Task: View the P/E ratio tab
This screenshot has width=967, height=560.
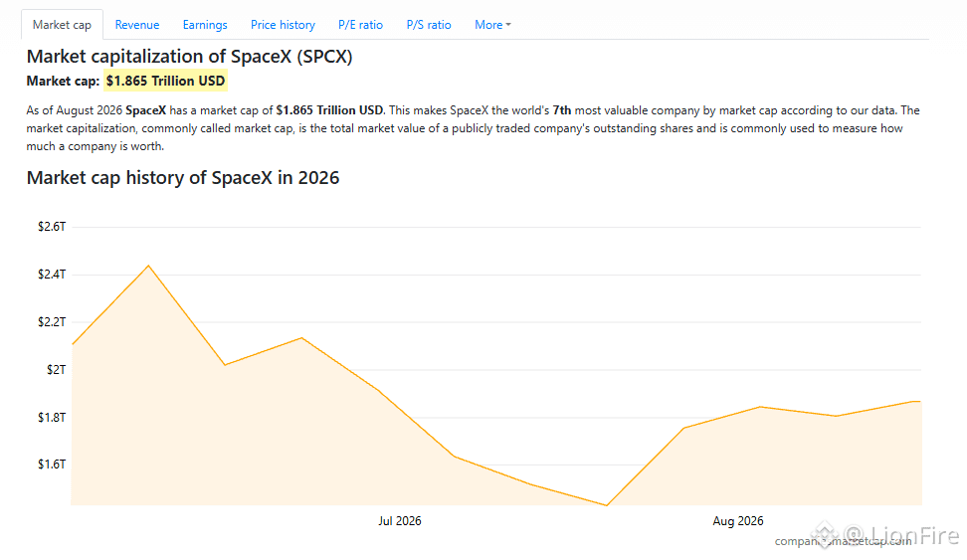Action: click(x=360, y=25)
